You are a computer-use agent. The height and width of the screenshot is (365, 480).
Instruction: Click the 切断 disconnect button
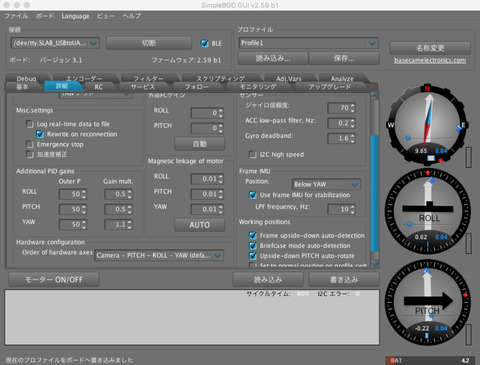click(149, 43)
